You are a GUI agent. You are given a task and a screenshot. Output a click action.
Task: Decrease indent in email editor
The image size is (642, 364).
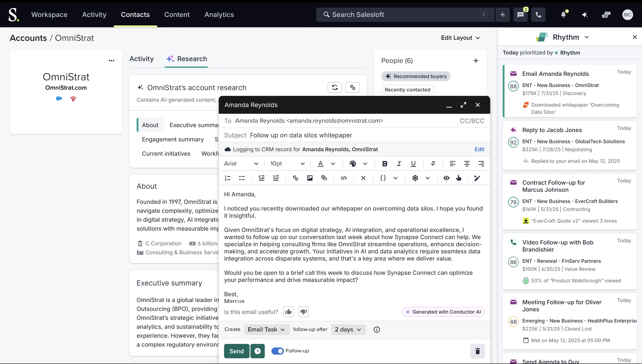(x=261, y=178)
